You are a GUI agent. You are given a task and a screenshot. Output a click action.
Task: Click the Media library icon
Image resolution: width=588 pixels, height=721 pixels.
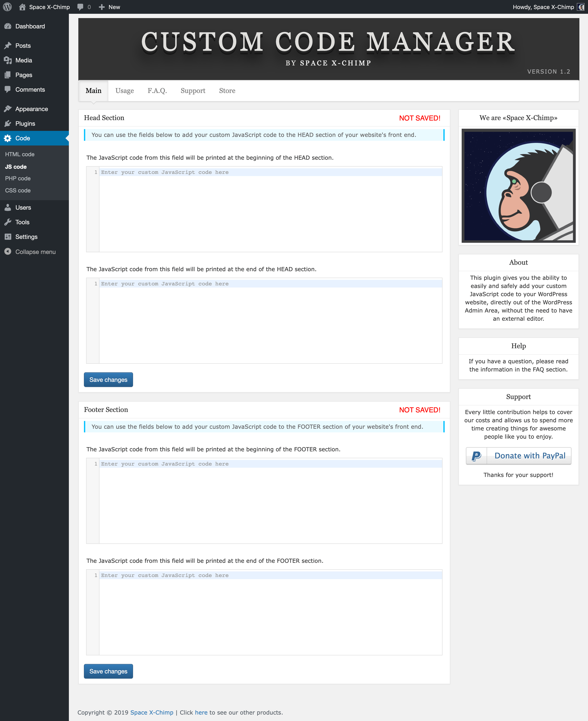tap(8, 60)
